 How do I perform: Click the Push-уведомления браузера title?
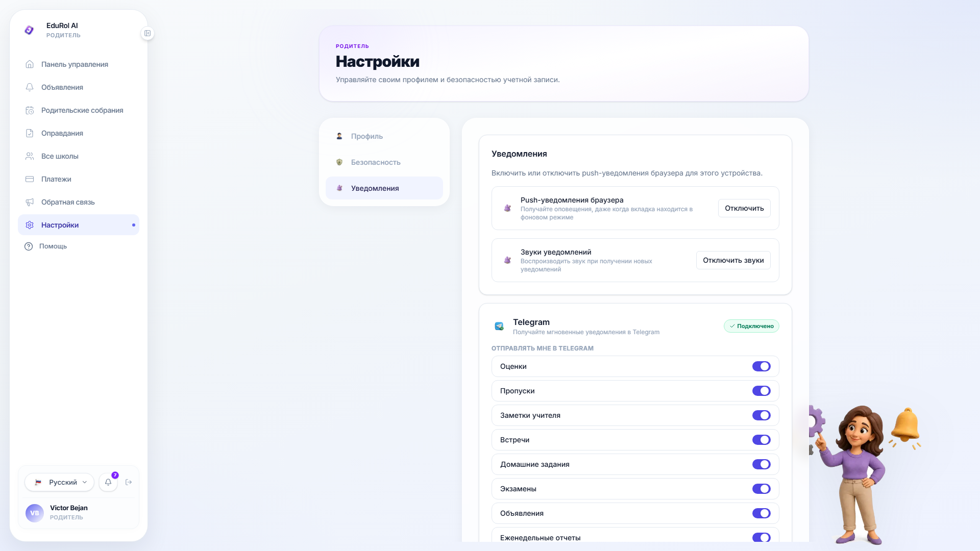(x=572, y=200)
